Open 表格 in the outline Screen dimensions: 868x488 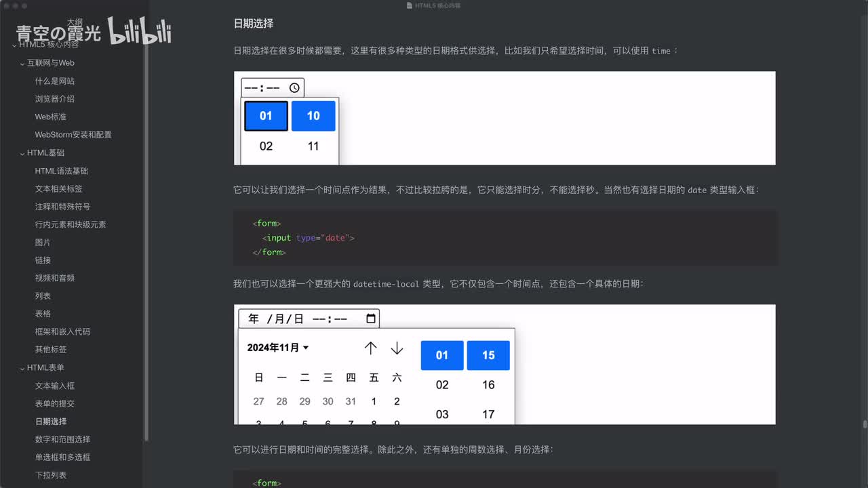(x=43, y=314)
